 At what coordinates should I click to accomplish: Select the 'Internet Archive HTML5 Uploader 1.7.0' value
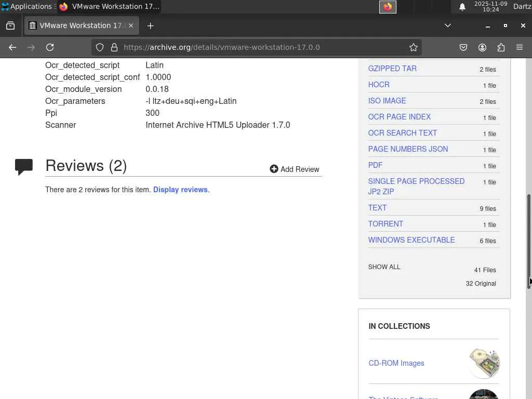click(x=218, y=125)
